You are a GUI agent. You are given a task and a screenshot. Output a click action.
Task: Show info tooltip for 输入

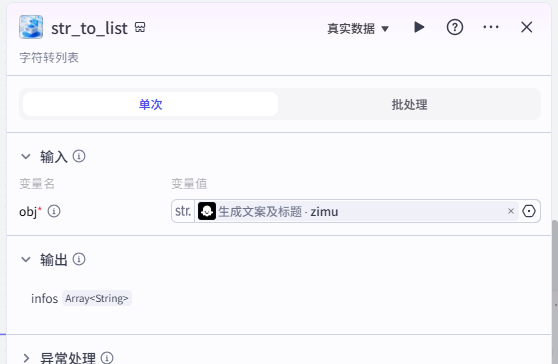point(79,156)
